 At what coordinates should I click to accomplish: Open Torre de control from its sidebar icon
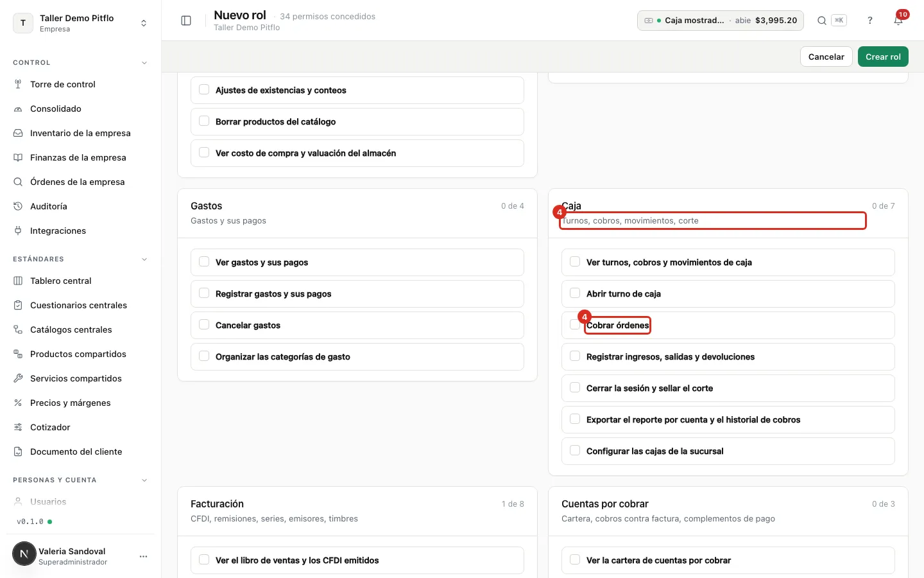[18, 84]
